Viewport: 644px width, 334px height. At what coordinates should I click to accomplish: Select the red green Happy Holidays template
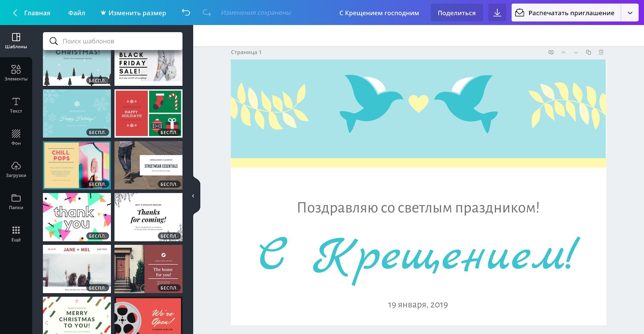point(148,113)
